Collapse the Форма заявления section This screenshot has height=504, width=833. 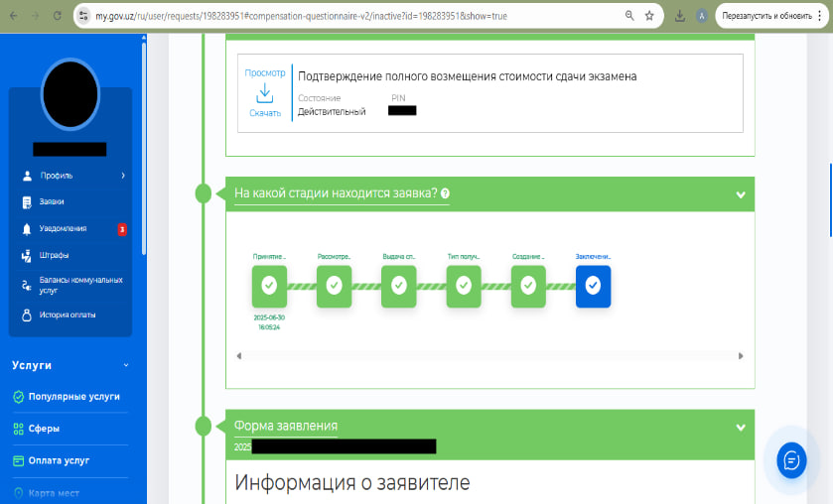coord(741,427)
